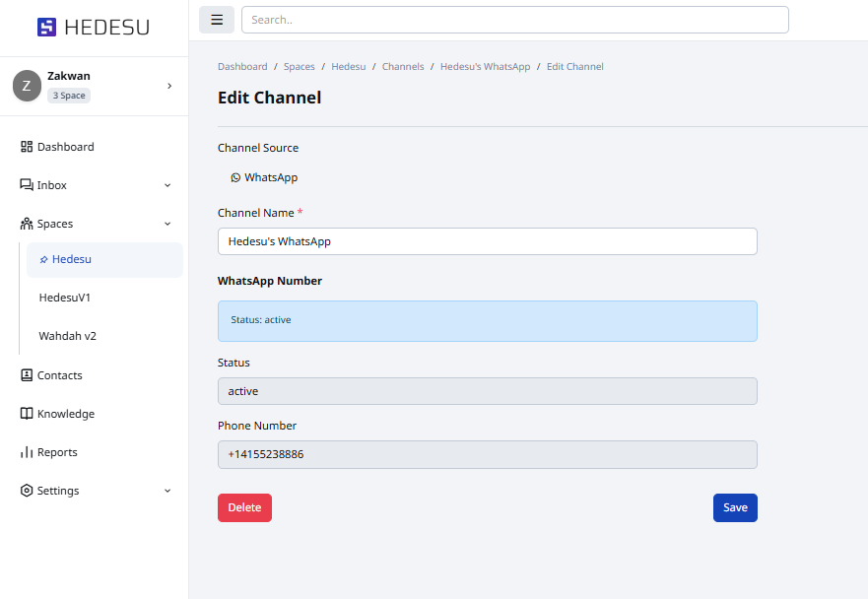The height and width of the screenshot is (599, 868).
Task: Click the Reports bar chart icon
Action: point(27,452)
